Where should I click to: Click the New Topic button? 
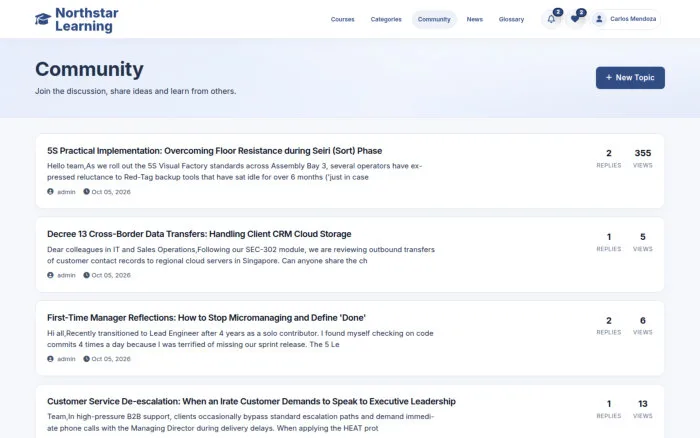point(630,78)
